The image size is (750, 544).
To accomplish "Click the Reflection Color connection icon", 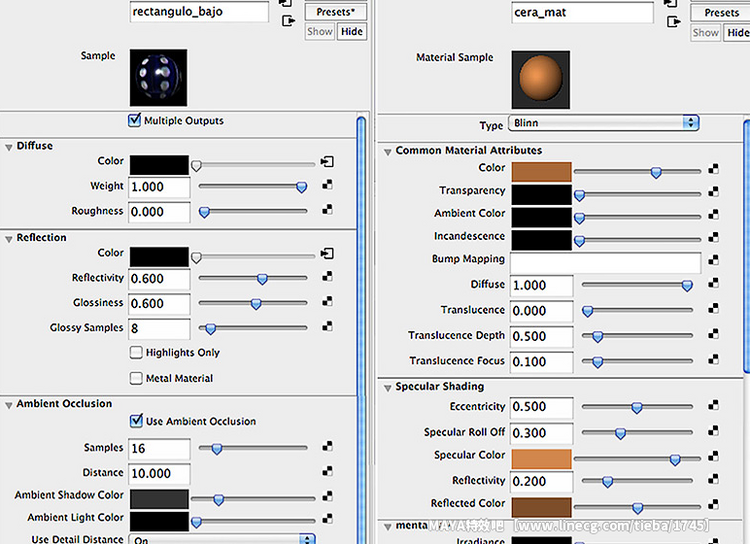I will [327, 254].
